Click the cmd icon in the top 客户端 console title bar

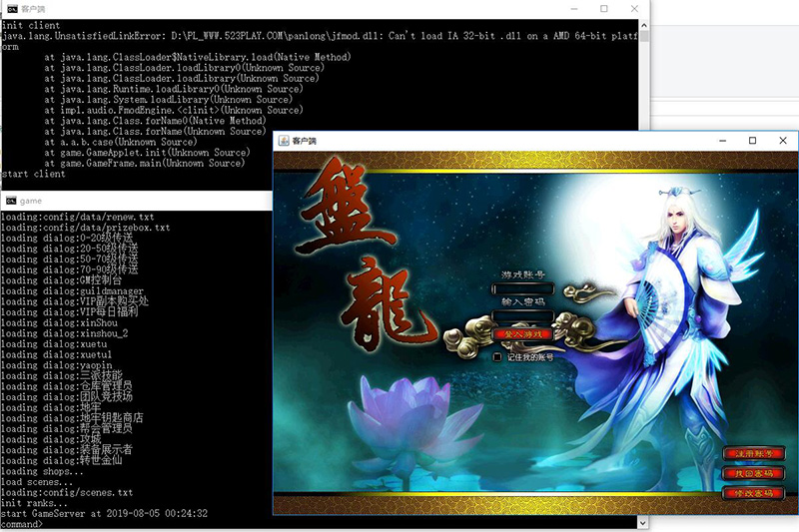coord(11,9)
